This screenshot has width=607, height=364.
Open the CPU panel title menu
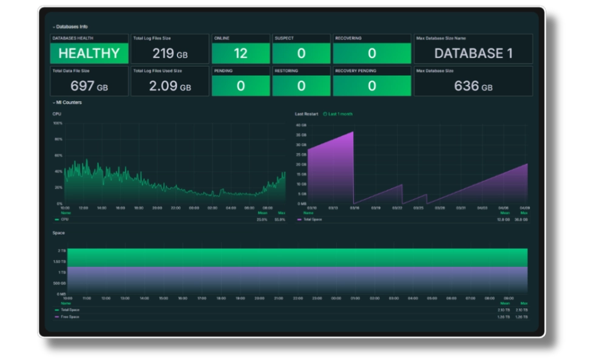click(57, 114)
